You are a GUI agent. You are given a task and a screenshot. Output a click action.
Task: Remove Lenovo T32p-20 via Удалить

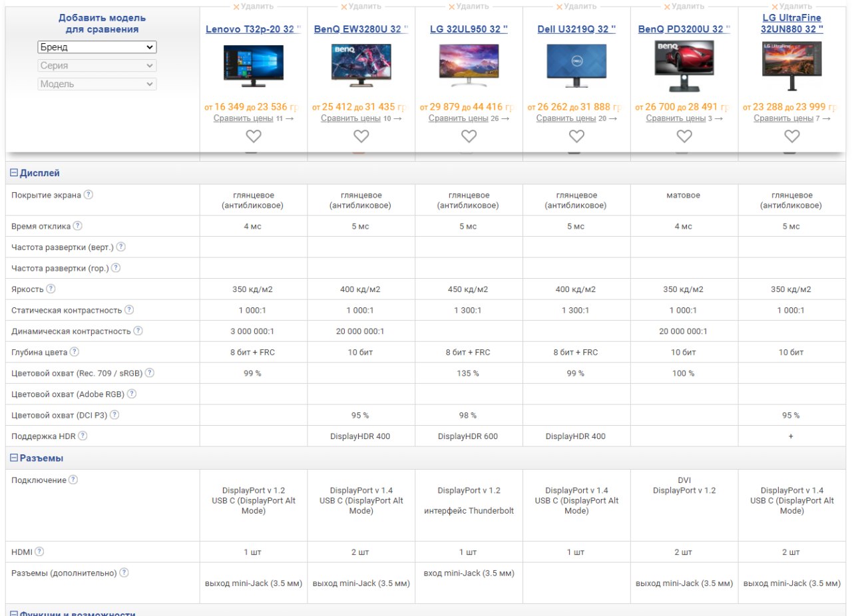point(253,6)
